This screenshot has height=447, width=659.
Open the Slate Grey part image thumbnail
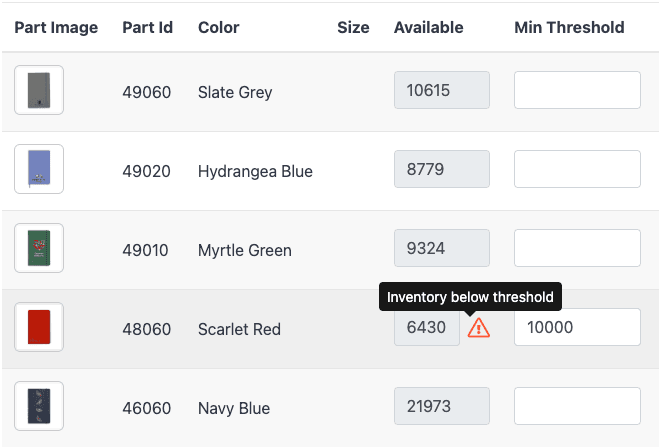point(39,90)
